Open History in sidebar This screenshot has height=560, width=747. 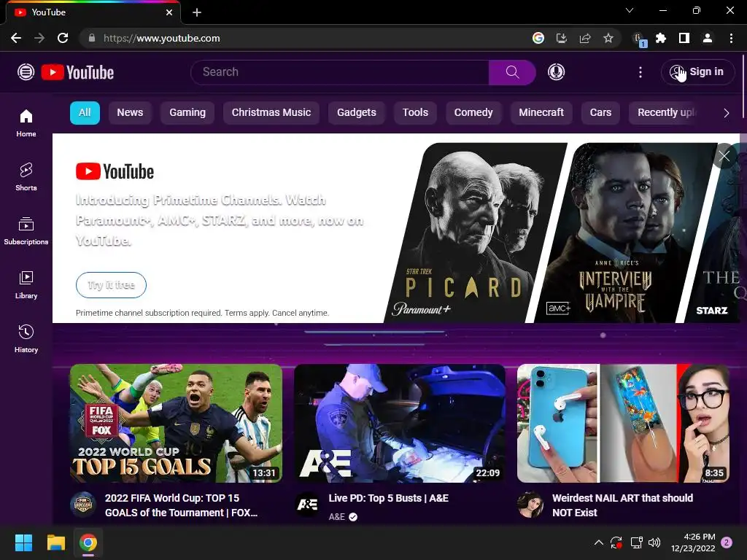pyautogui.click(x=26, y=338)
